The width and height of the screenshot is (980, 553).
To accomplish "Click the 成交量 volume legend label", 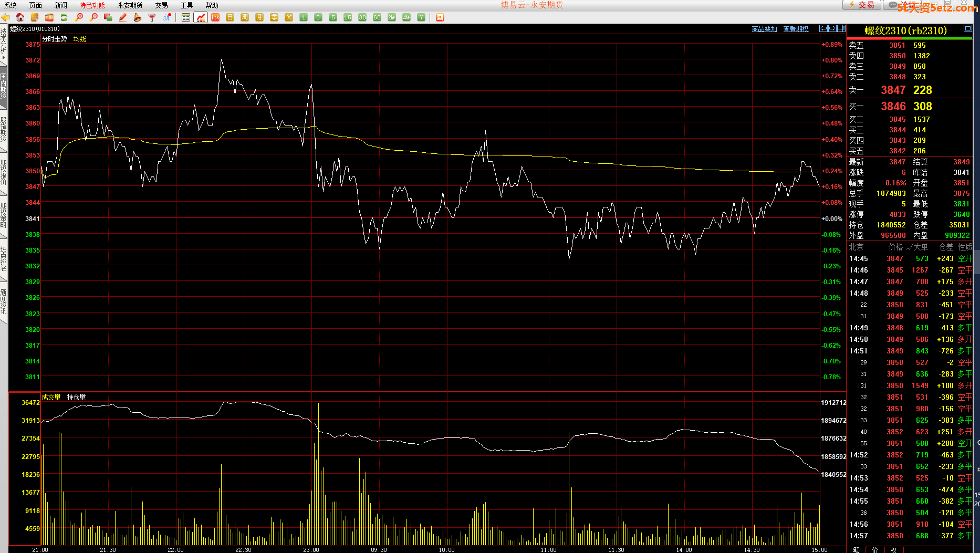I will (x=51, y=397).
